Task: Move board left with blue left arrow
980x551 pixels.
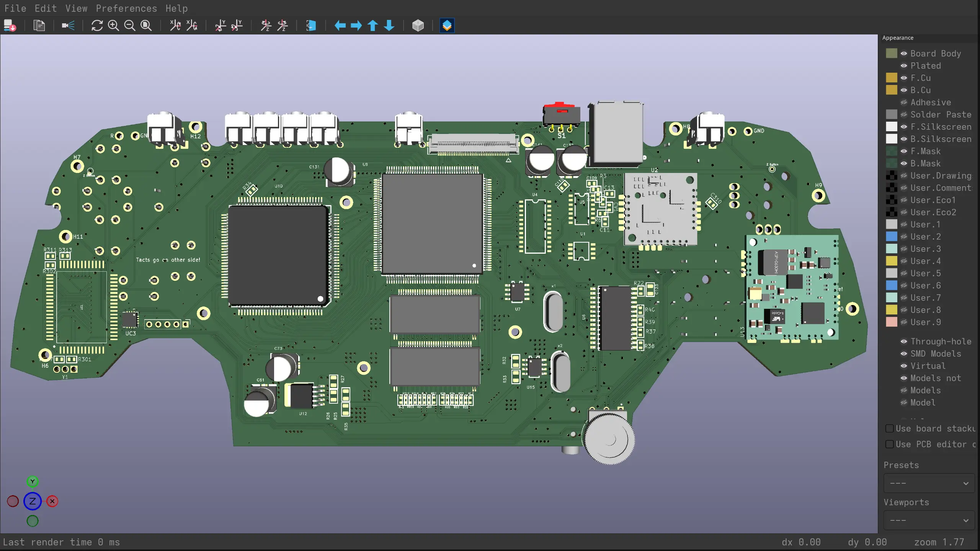Action: point(340,26)
